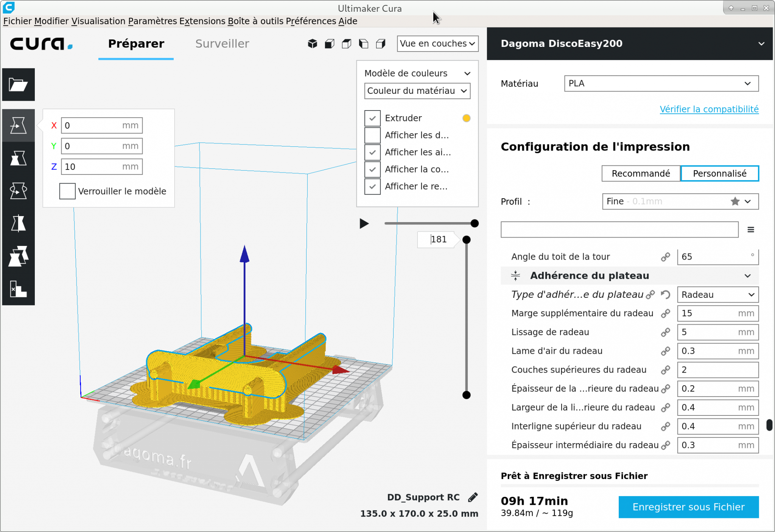The height and width of the screenshot is (532, 775).
Task: Switch to left side camera view icon
Action: click(x=364, y=44)
